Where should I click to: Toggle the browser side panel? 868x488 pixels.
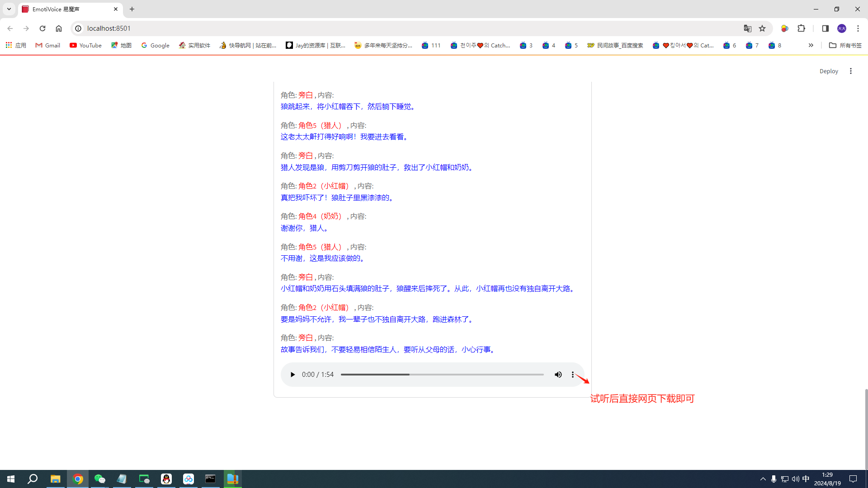(825, 28)
